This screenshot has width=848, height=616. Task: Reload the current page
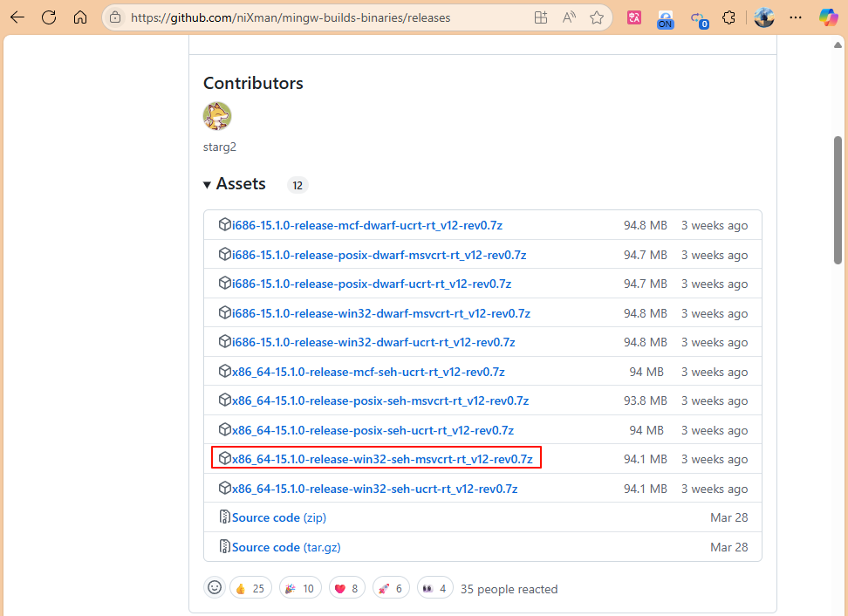[49, 17]
